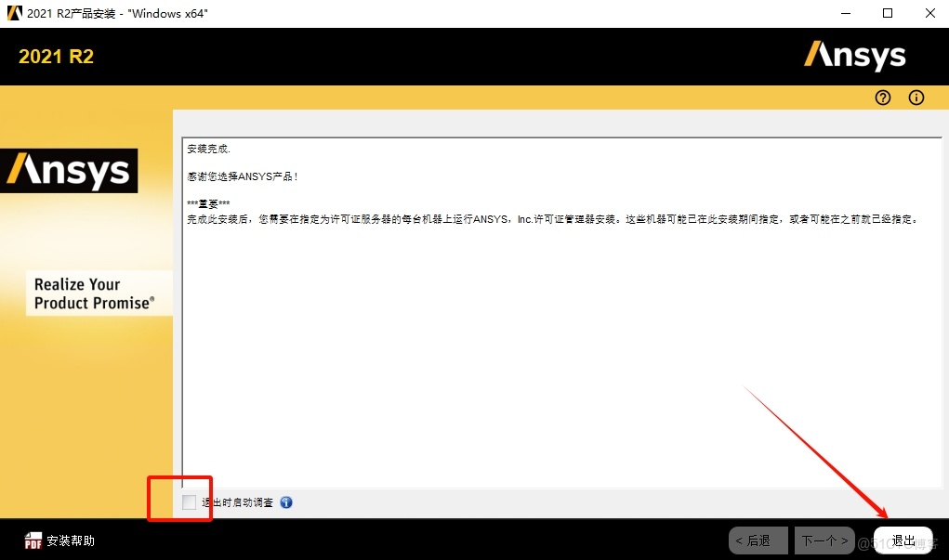
Task: Maximize the installer window
Action: [887, 13]
